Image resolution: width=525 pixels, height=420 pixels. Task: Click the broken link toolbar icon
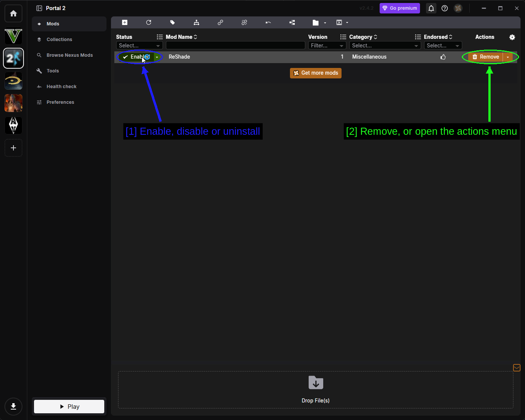tap(244, 23)
